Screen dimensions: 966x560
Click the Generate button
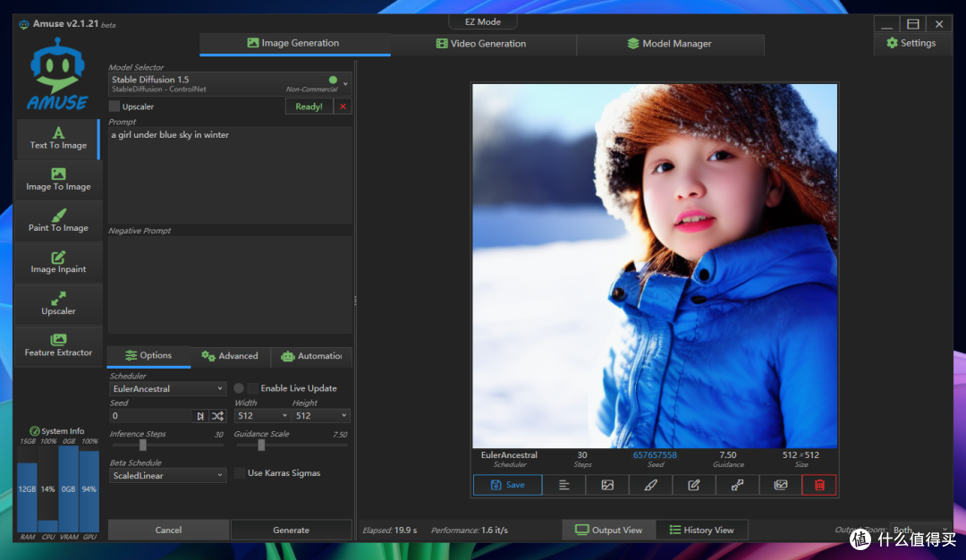[x=291, y=530]
